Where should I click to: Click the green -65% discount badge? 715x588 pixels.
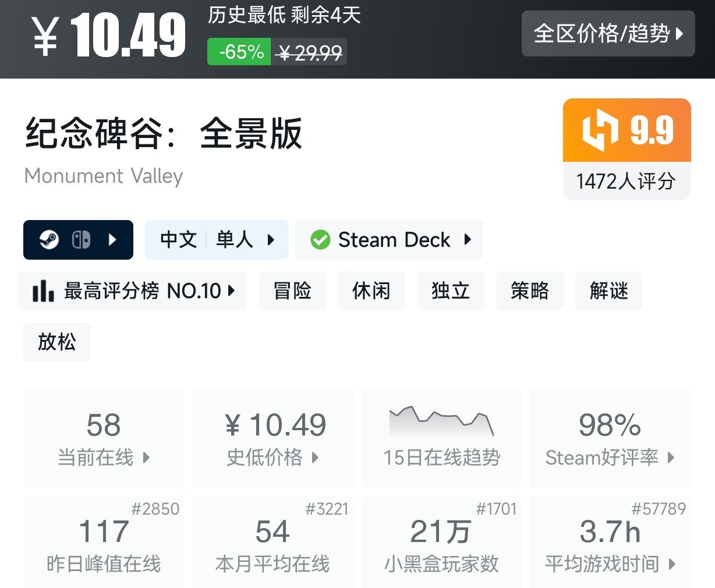coord(239,52)
